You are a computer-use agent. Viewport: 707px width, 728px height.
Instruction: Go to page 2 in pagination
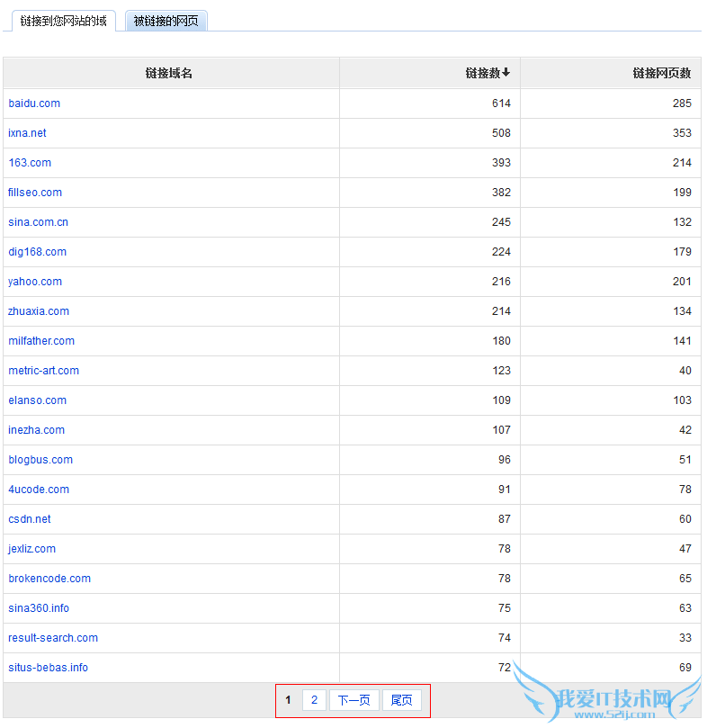click(x=314, y=700)
